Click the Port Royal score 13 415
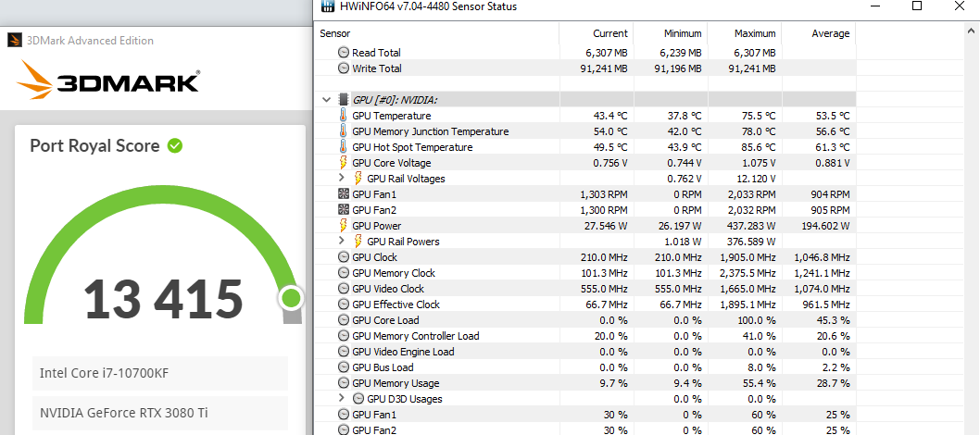The image size is (980, 435). 163,298
